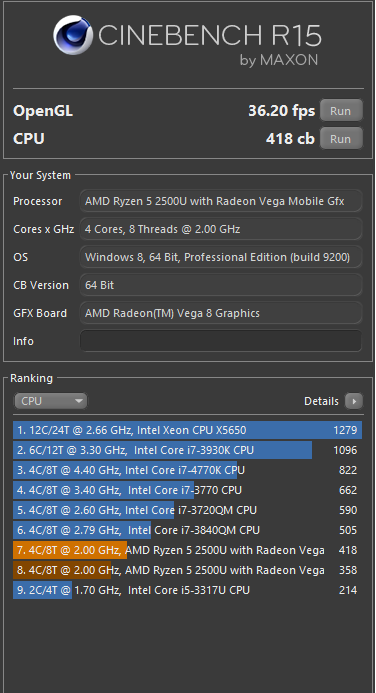Click the GFX Board field
The image size is (376, 693).
point(221,313)
